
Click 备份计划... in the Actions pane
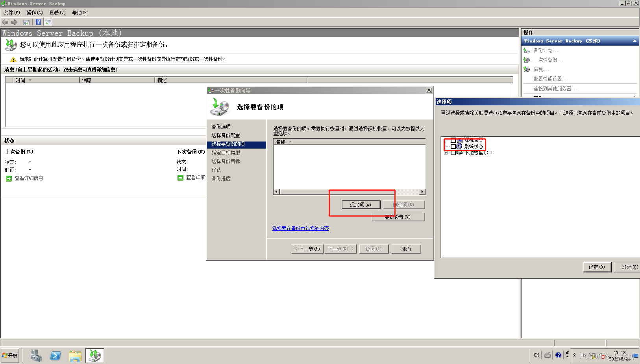coord(546,50)
